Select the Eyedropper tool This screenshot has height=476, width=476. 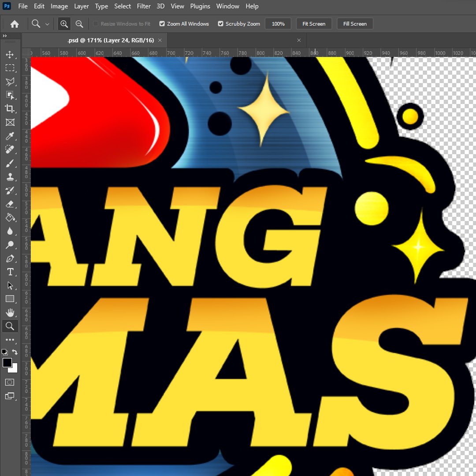[10, 136]
